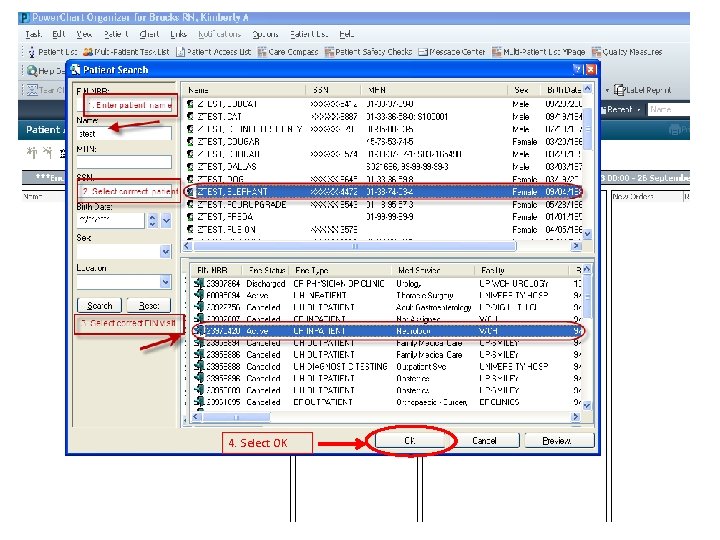
Task: Click encounter icon for Diagnostic Testing visit
Action: [x=199, y=366]
